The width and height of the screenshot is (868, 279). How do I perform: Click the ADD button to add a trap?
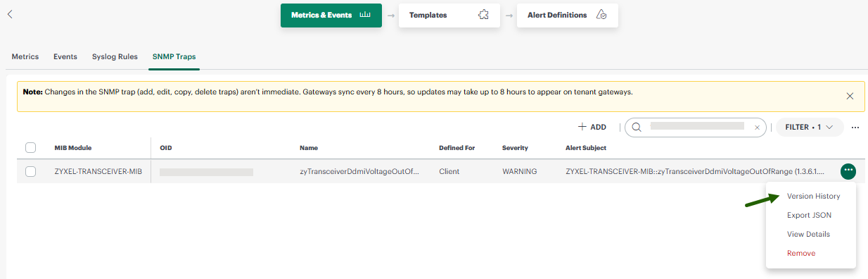(x=592, y=127)
